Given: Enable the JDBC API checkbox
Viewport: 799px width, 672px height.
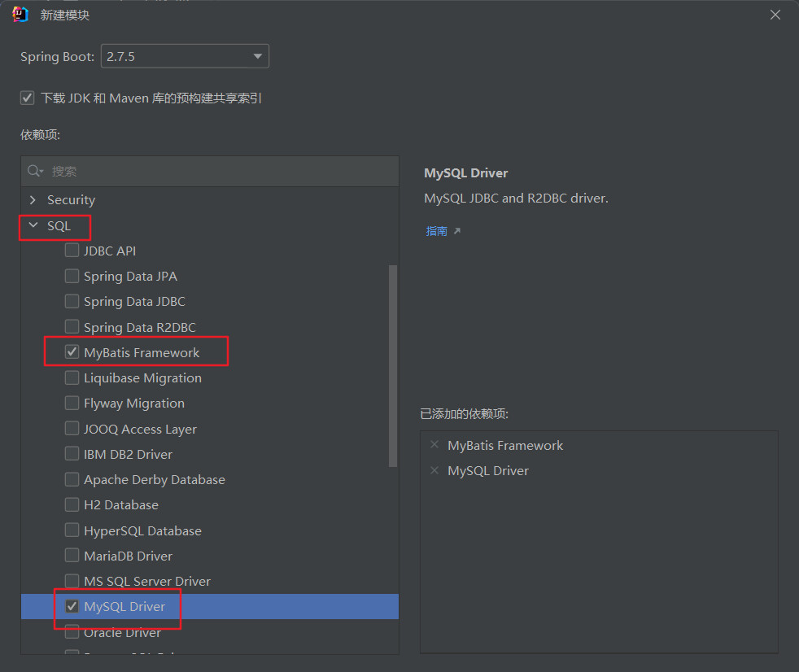Looking at the screenshot, I should pos(72,250).
